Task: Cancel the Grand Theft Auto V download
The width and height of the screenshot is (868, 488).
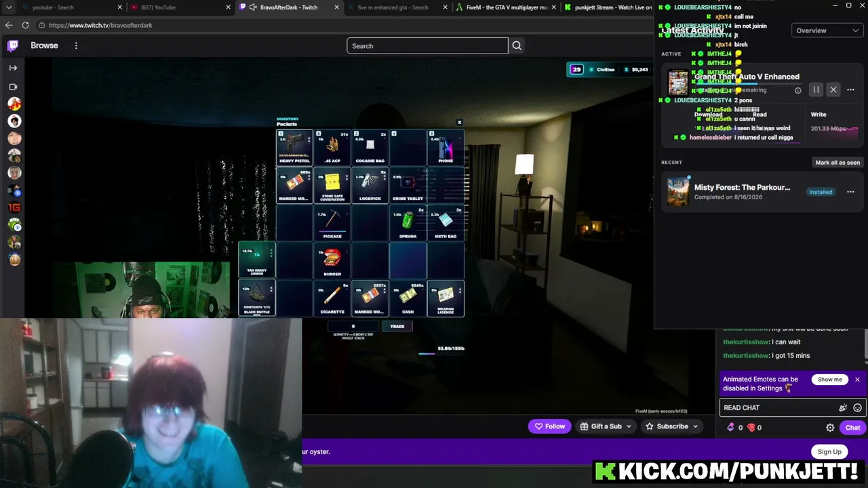Action: click(x=833, y=89)
